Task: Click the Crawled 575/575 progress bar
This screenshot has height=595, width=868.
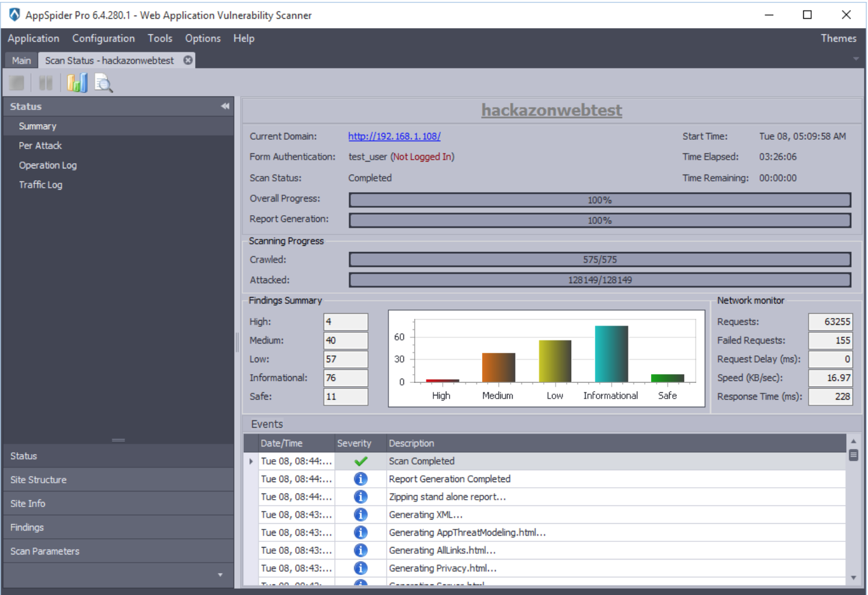Action: click(600, 259)
